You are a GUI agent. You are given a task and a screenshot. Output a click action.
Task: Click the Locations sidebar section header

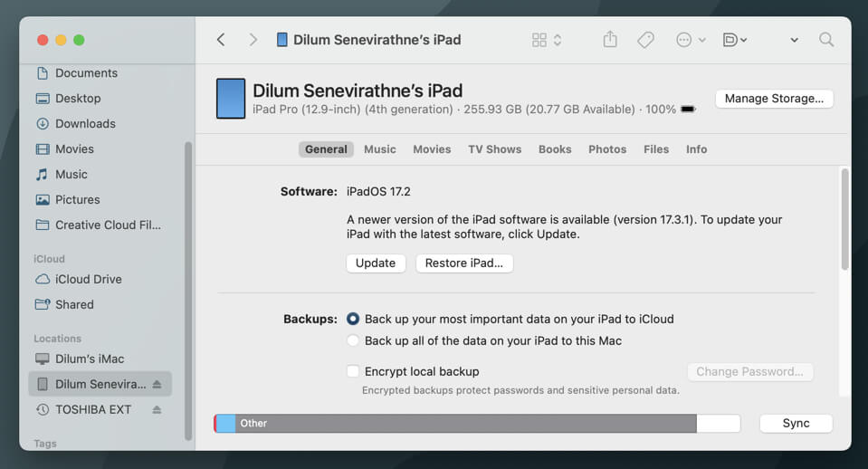[57, 339]
